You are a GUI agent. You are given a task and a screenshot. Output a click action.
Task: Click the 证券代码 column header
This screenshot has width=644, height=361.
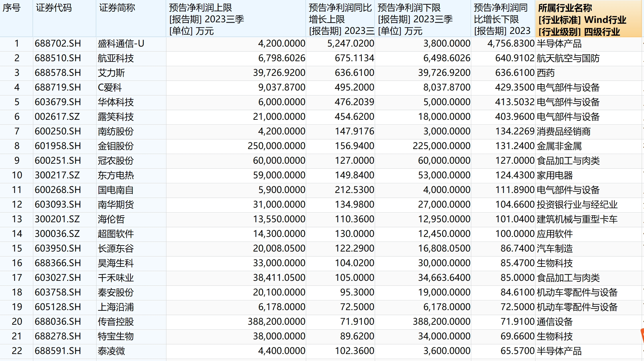(54, 8)
